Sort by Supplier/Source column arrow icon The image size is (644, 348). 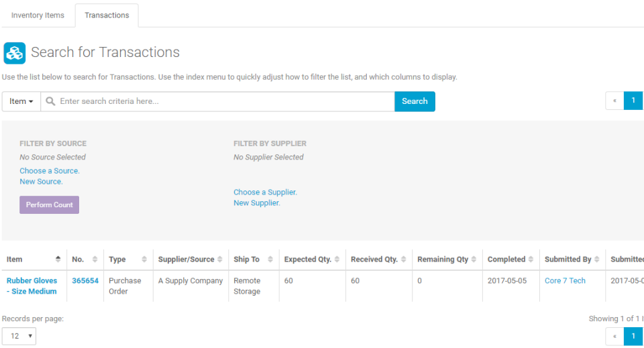click(220, 259)
